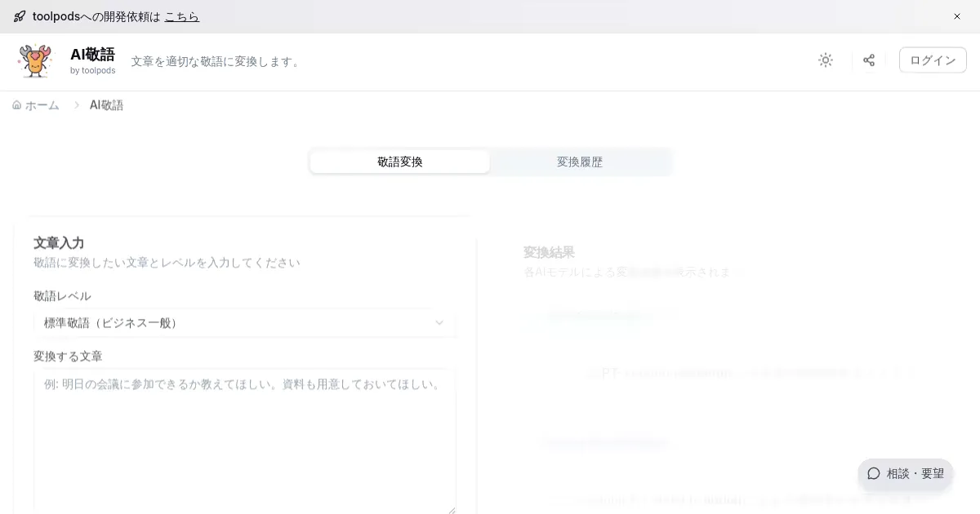Click the AI敬語 breadcrumb item

(106, 105)
